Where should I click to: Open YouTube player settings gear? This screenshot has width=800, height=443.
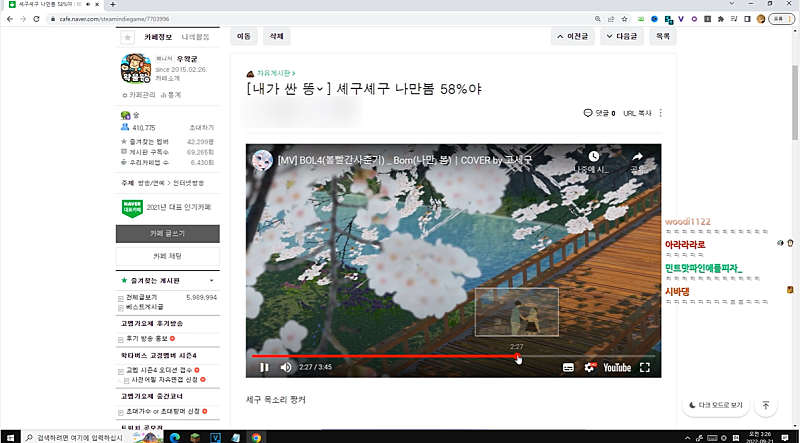590,367
